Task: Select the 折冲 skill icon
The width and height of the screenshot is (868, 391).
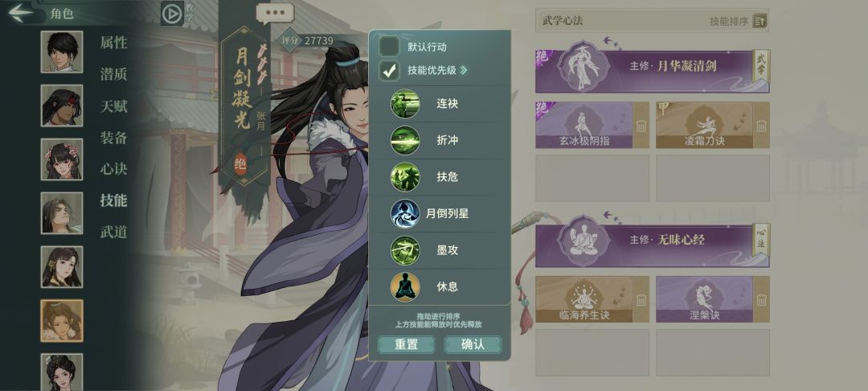Action: pyautogui.click(x=405, y=140)
